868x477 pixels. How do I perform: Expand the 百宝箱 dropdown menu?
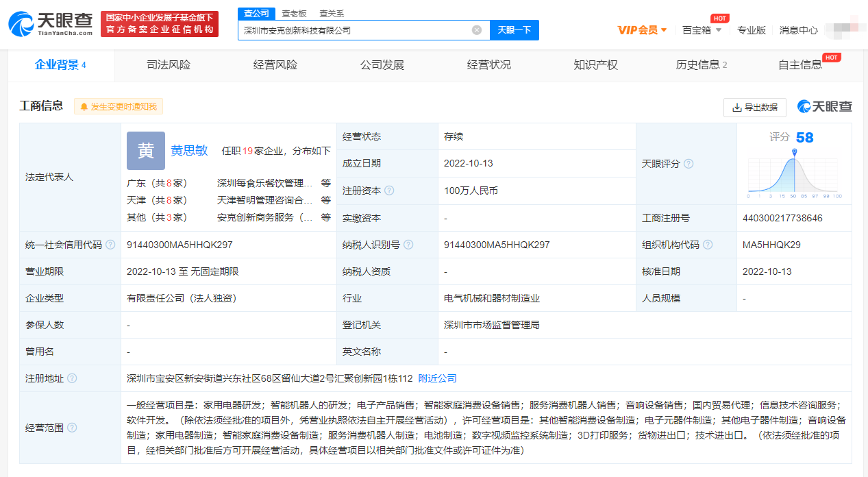pyautogui.click(x=702, y=30)
